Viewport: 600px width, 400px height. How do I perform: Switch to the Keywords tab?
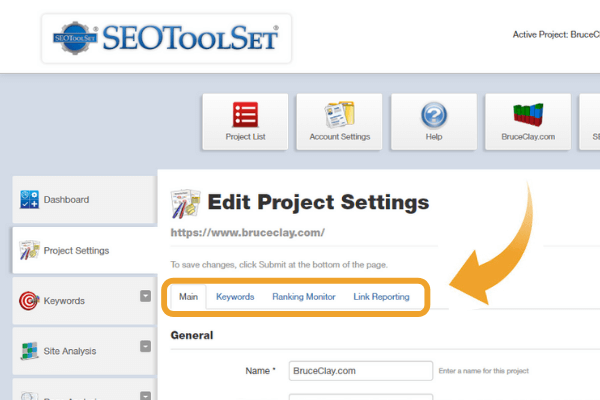pos(235,297)
